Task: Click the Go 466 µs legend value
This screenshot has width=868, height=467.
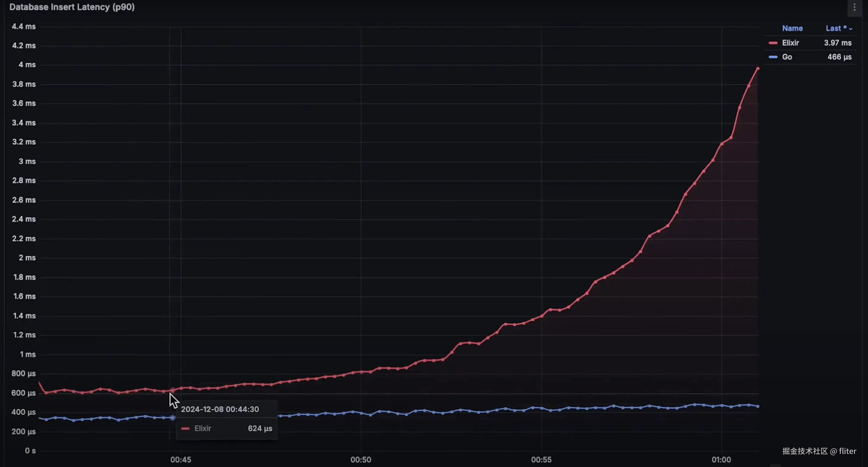Action: [x=839, y=57]
